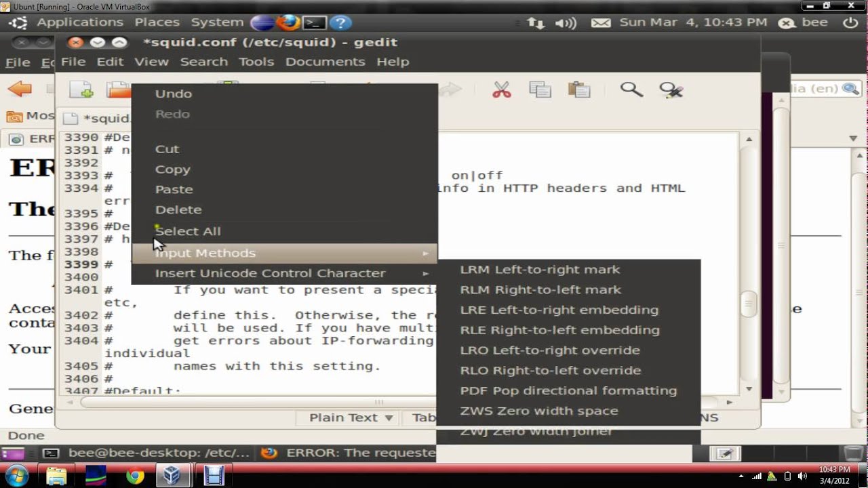Open Google Chrome from the Windows taskbar
This screenshot has width=868, height=488.
coord(135,476)
